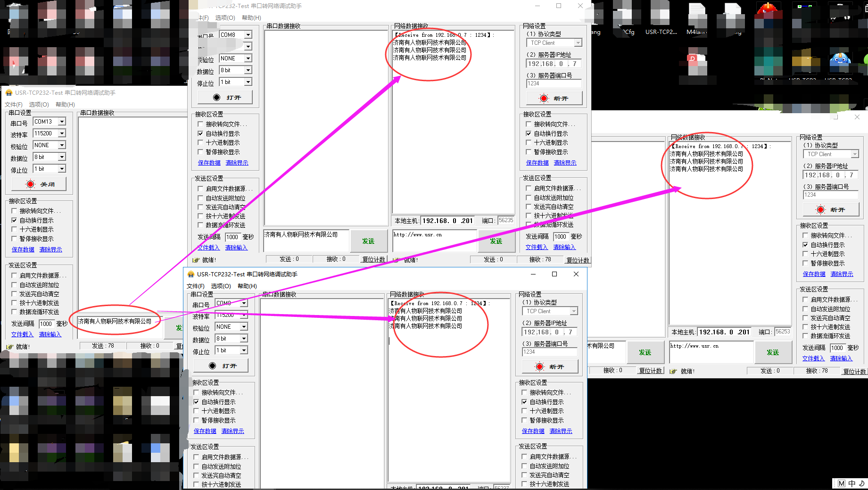This screenshot has height=490, width=868.
Task: Click black 打开 indicator in bottom foreground window
Action: click(x=212, y=366)
